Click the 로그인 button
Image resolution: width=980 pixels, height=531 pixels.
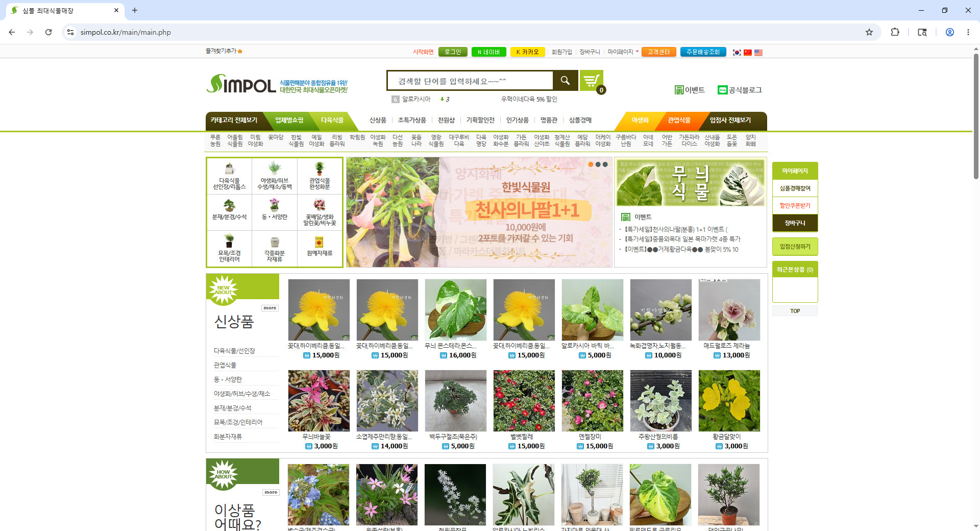pos(453,52)
